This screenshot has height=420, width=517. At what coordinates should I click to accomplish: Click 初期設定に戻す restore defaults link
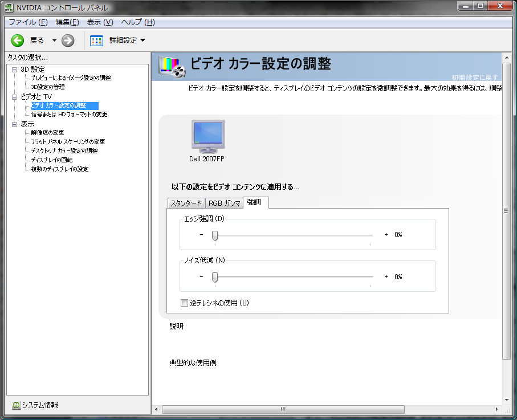(475, 77)
